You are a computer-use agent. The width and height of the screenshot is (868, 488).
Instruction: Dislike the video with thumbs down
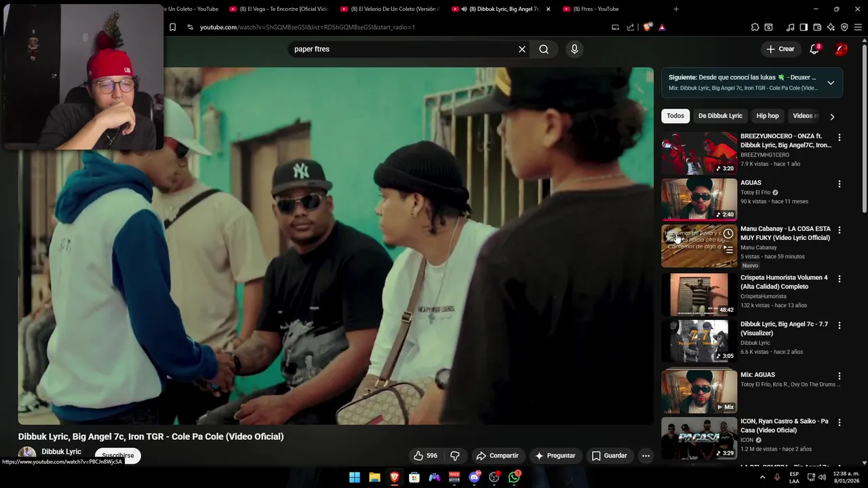point(455,455)
